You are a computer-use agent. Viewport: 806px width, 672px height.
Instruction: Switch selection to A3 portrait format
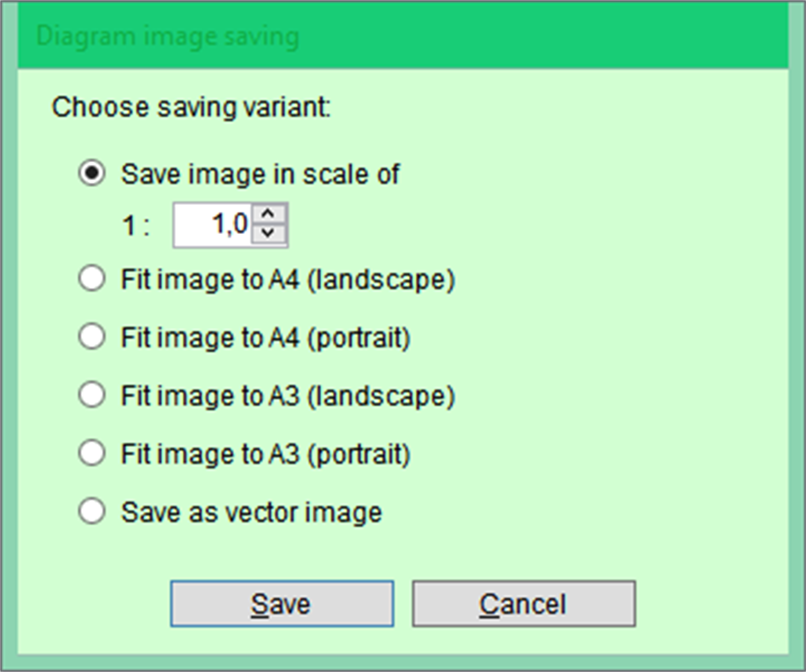[x=91, y=453]
